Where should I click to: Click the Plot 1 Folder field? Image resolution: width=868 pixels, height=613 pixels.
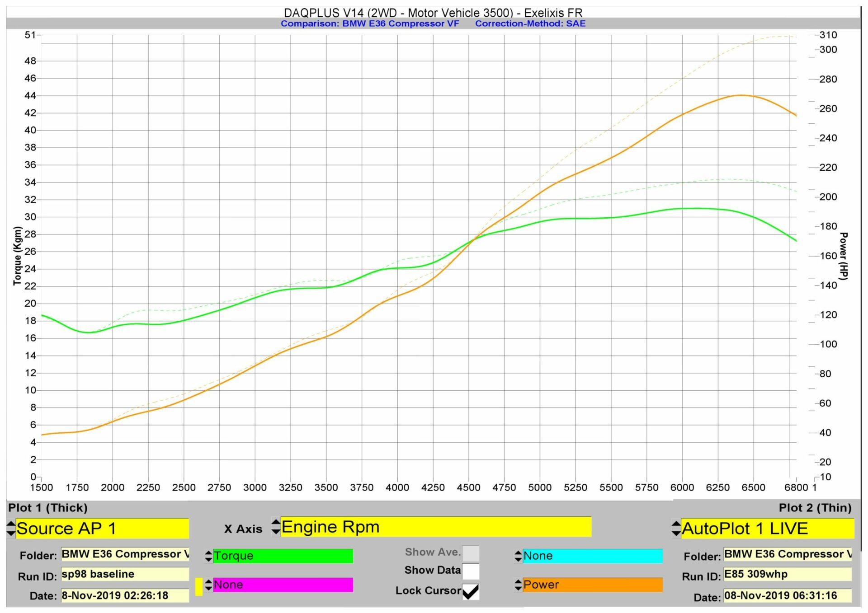(x=124, y=554)
